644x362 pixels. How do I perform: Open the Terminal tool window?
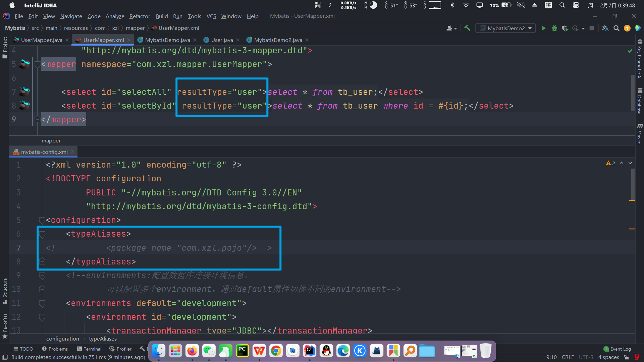89,349
